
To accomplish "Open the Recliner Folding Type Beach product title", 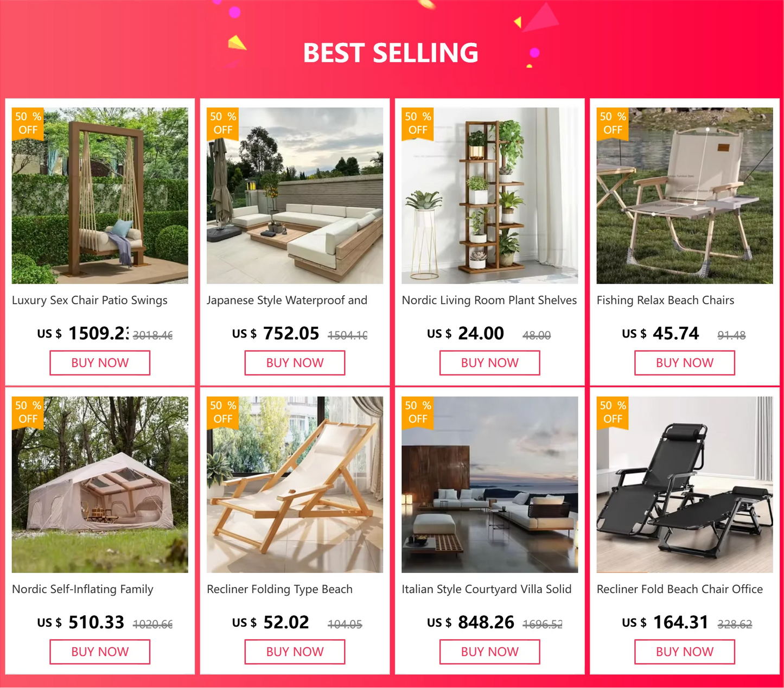I will 280,589.
